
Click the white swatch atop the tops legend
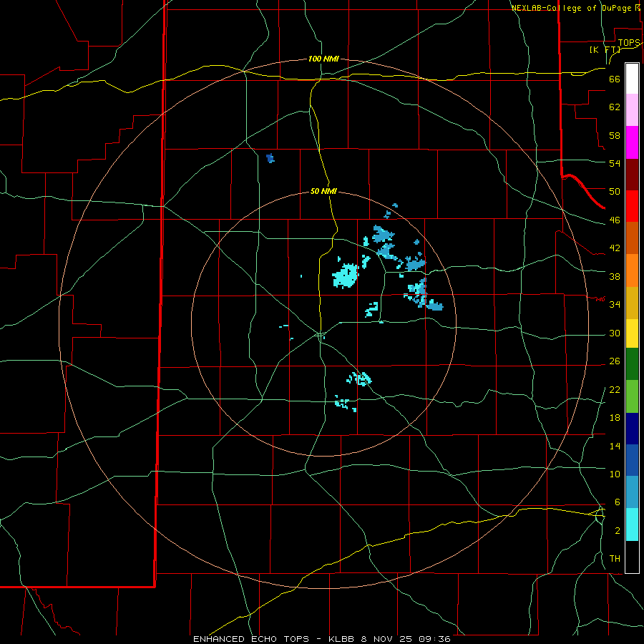click(632, 79)
